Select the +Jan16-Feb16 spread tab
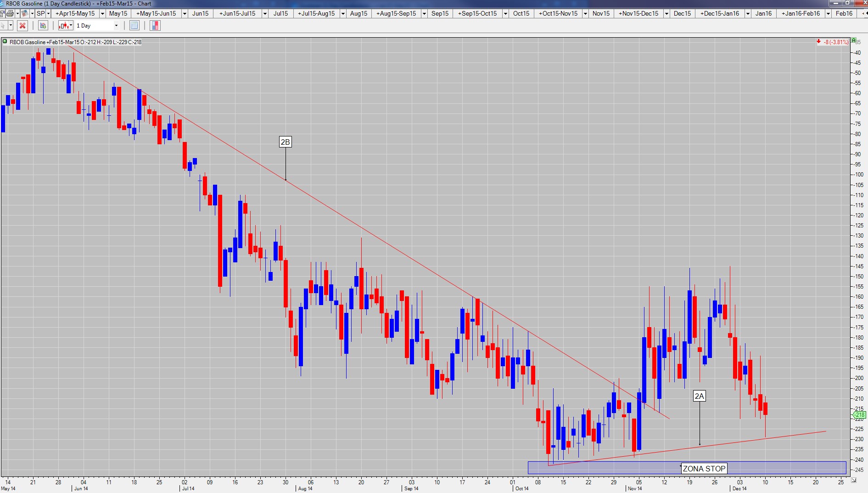 click(801, 14)
